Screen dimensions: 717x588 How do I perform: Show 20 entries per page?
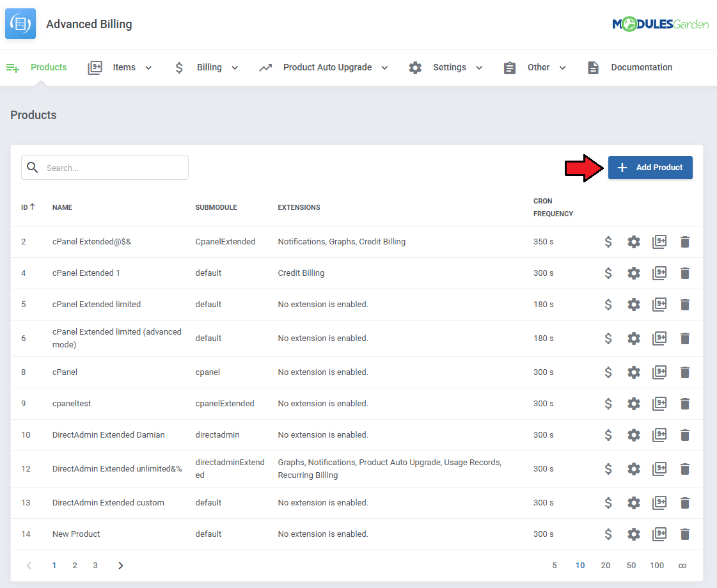[x=606, y=566]
